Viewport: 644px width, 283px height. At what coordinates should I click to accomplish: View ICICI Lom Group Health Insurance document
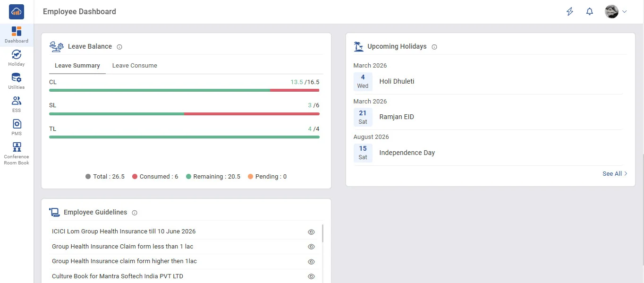click(x=311, y=232)
